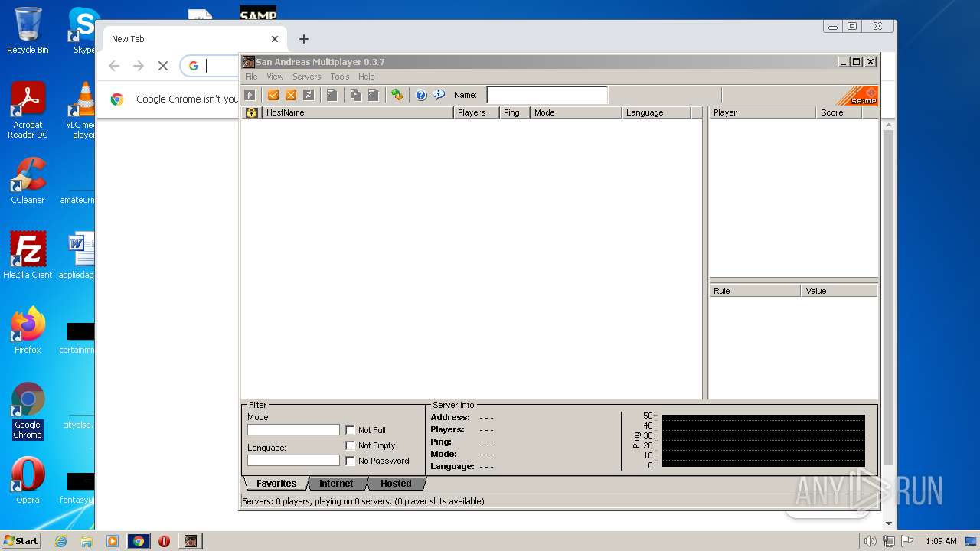Select the New Tab tab in Chrome

pos(194,39)
